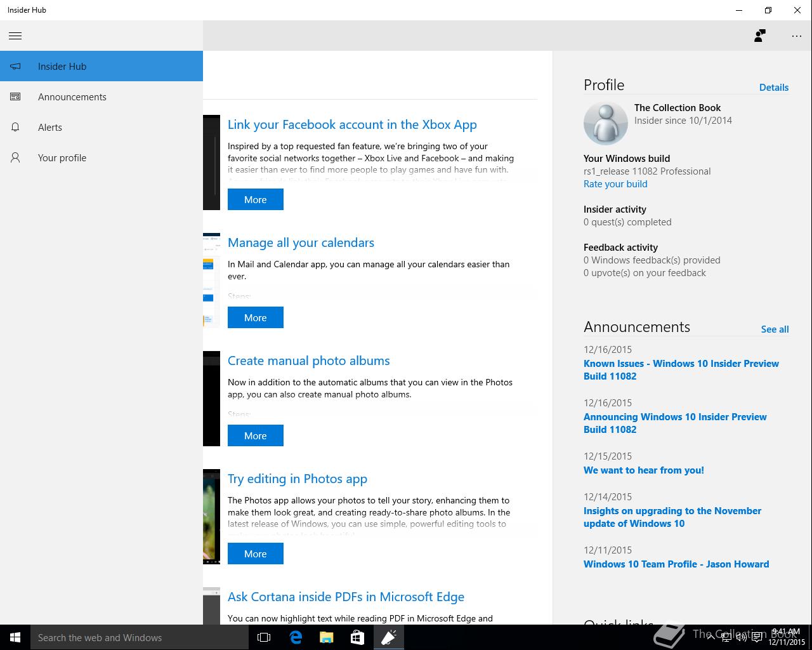Select the Insider Hub taskbar icon

coord(388,637)
